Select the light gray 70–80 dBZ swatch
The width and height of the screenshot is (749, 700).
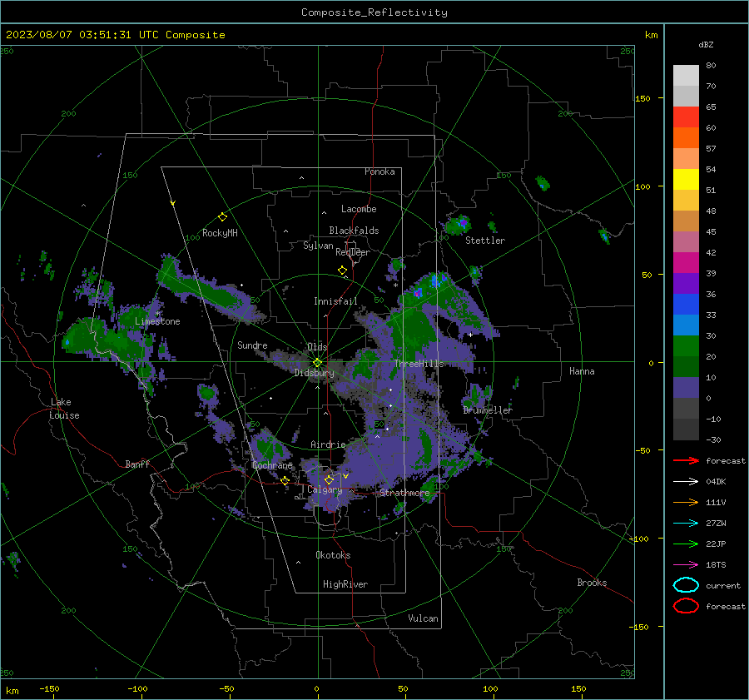(x=686, y=76)
